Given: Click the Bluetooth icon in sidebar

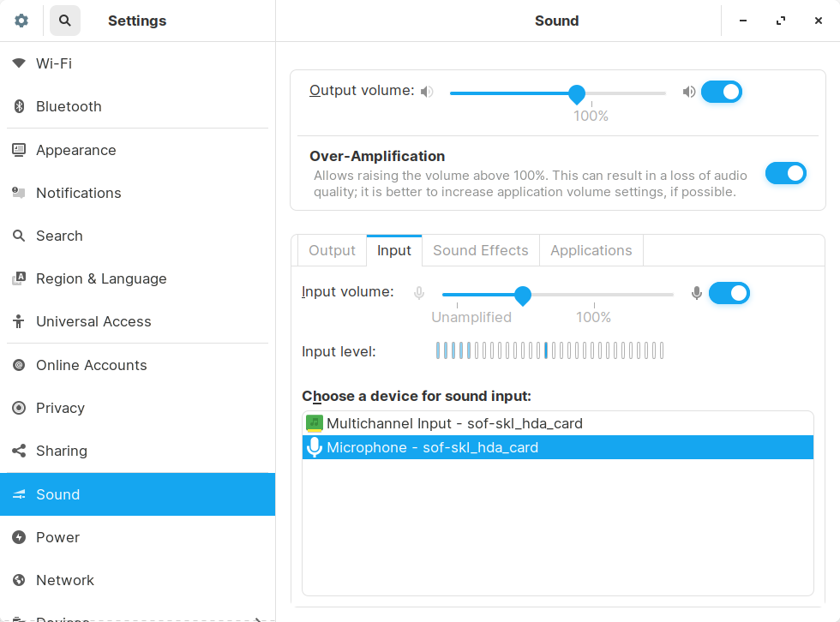Looking at the screenshot, I should click(19, 106).
